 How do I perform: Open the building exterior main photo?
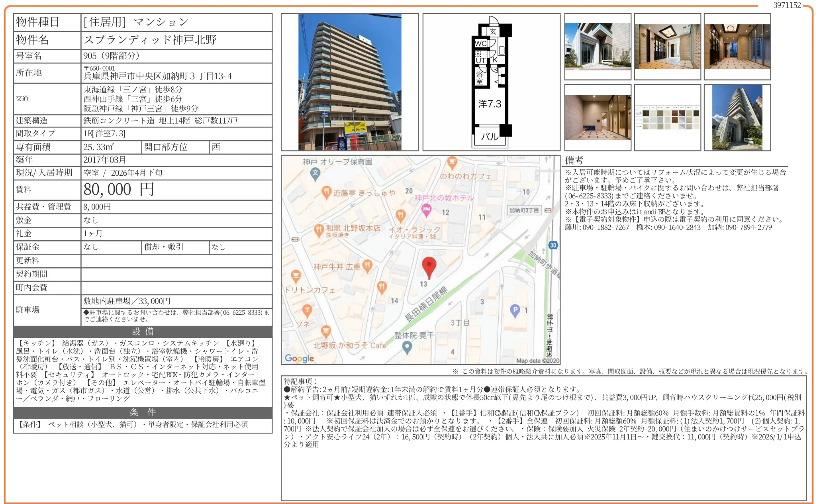click(349, 82)
